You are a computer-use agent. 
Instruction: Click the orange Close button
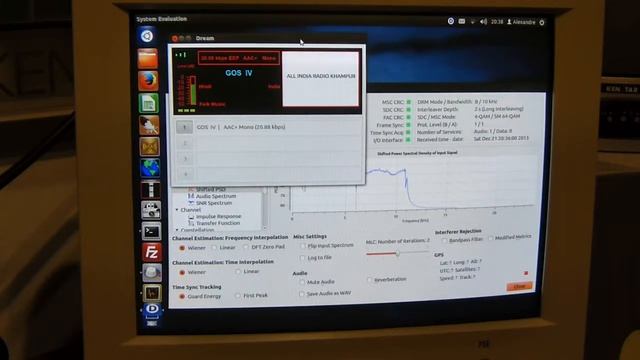520,287
